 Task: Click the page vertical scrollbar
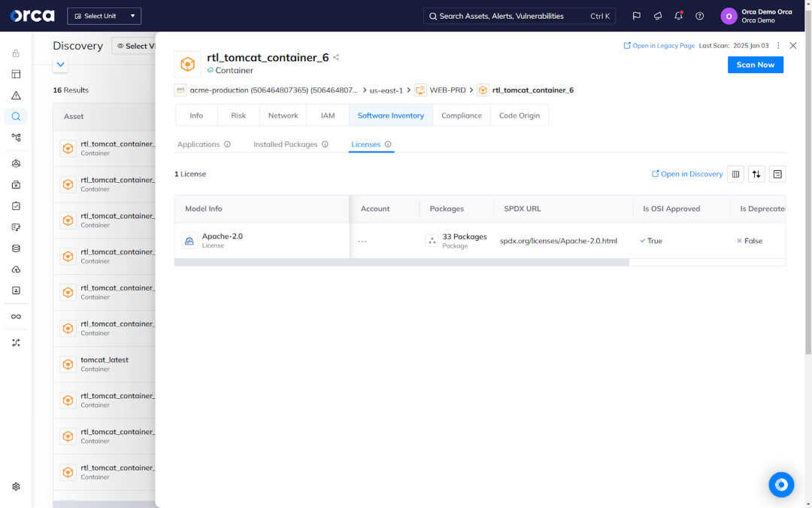tap(807, 181)
